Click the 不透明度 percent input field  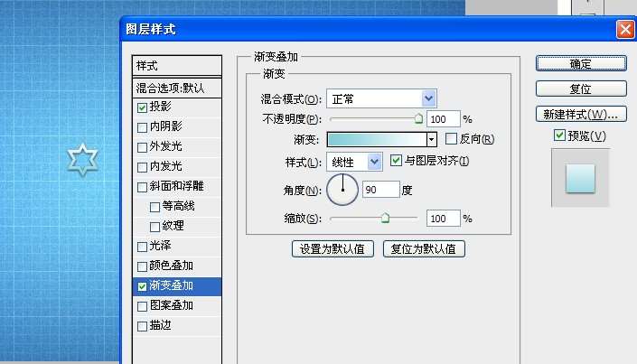coord(443,119)
